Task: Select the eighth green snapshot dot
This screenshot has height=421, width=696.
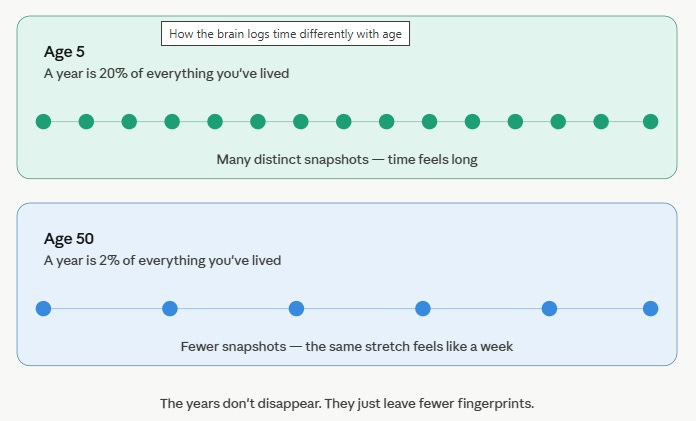Action: tap(344, 121)
